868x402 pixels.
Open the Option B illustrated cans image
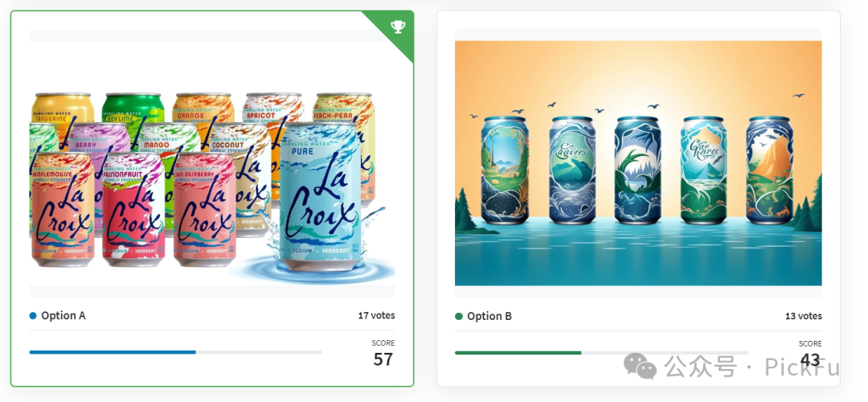tap(638, 163)
